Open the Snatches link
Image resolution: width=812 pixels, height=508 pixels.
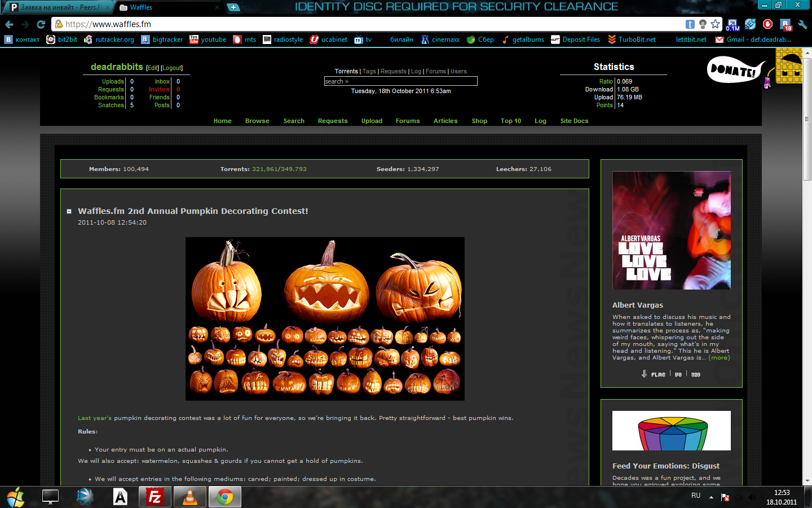(x=111, y=105)
